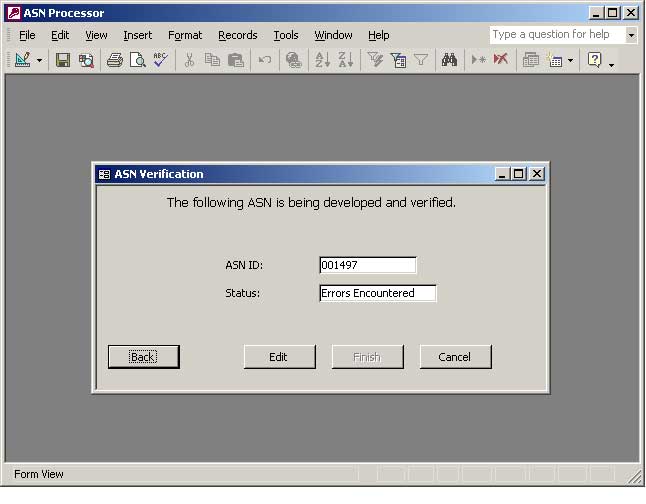Click the Paste clipboard icon
This screenshot has width=646, height=504.
236,60
